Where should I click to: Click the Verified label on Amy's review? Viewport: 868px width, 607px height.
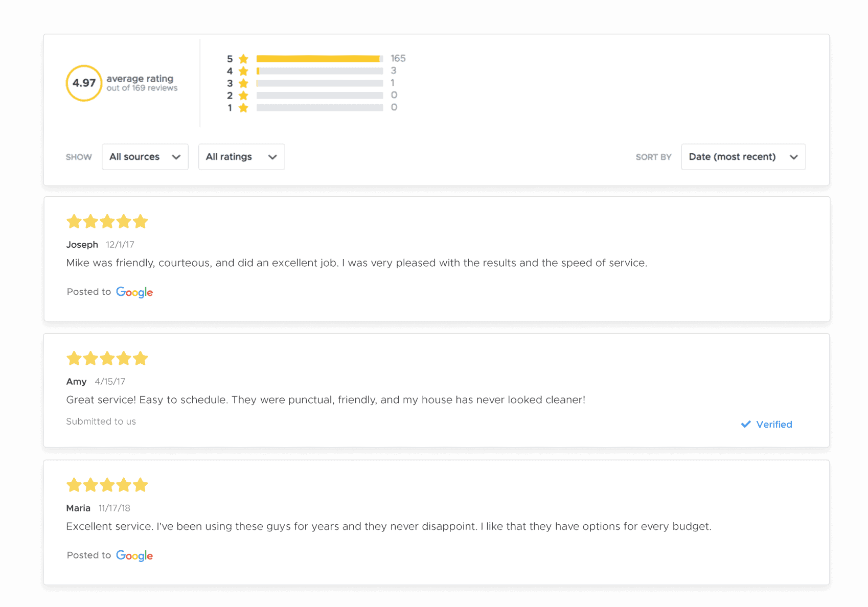[774, 425]
